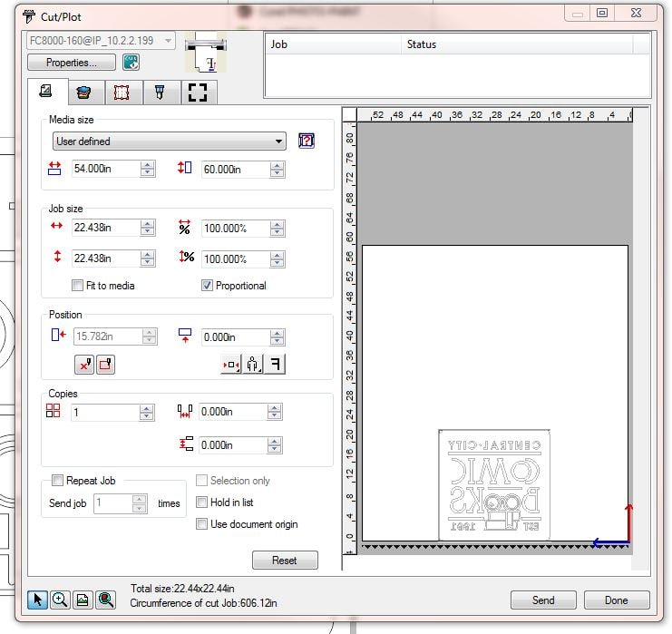Click the red X position button
This screenshot has height=634, width=672.
[x=84, y=365]
